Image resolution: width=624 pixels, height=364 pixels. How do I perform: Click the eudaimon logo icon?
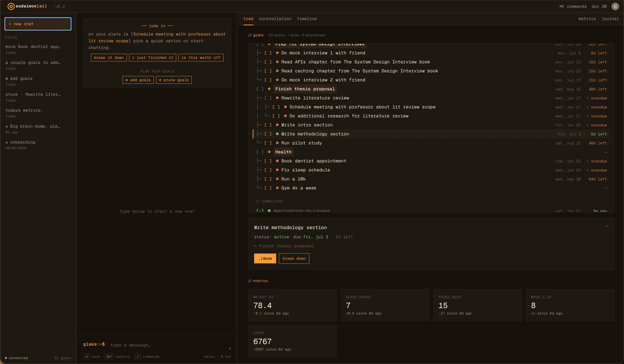(11, 6)
